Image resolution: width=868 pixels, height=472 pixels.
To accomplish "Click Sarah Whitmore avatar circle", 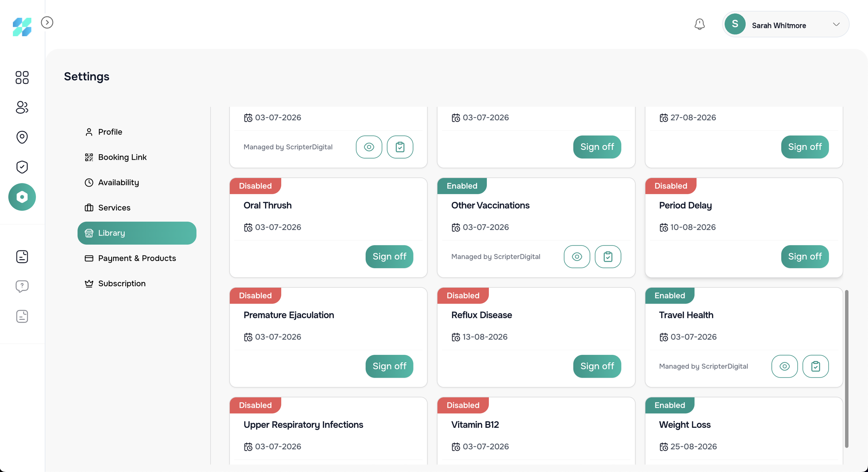I will click(735, 24).
